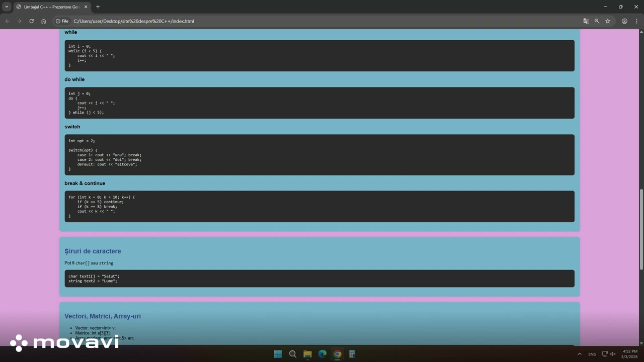Click 'if (k == 5) continue;' line
The width and height of the screenshot is (644, 362).
click(x=100, y=202)
